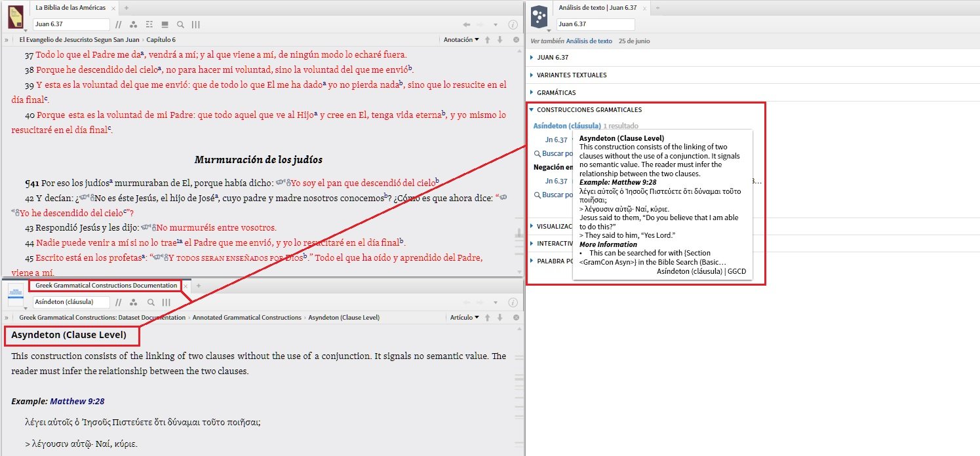Expand chevrons beside Greek Grammatical Constructions breadcrumb
Image resolution: width=980 pixels, height=456 pixels.
coord(7,317)
